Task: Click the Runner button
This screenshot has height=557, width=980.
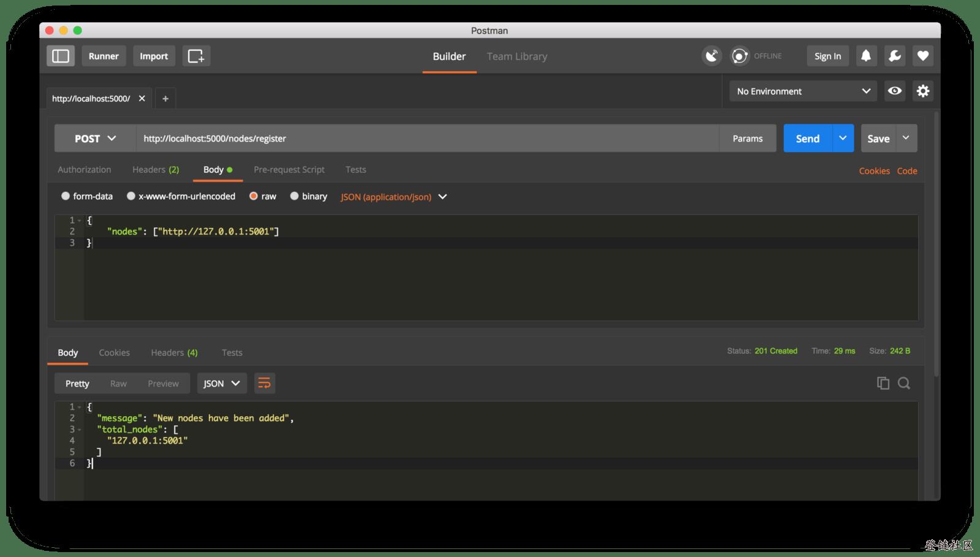Action: point(104,56)
